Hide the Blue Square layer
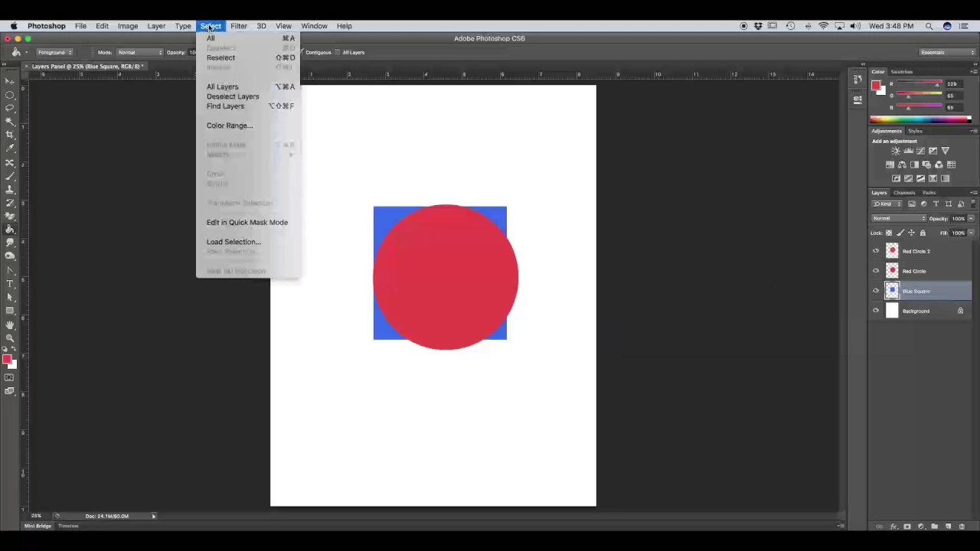The height and width of the screenshot is (551, 980). pos(876,291)
